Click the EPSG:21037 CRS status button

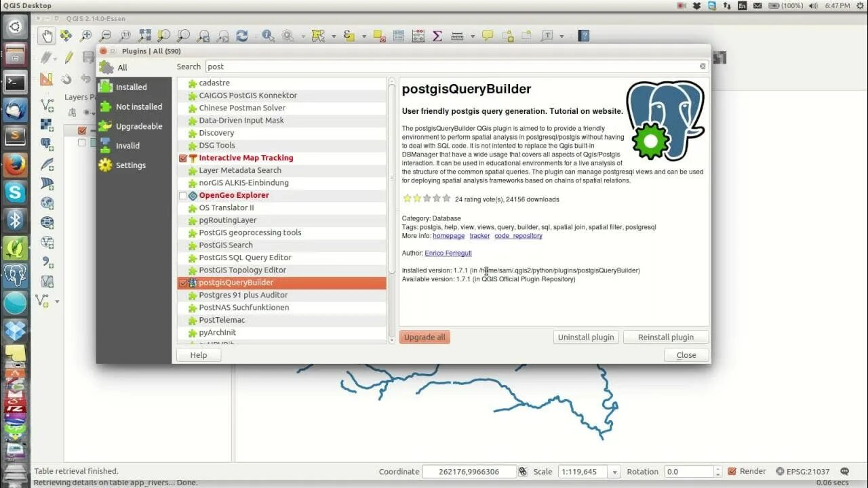[803, 472]
